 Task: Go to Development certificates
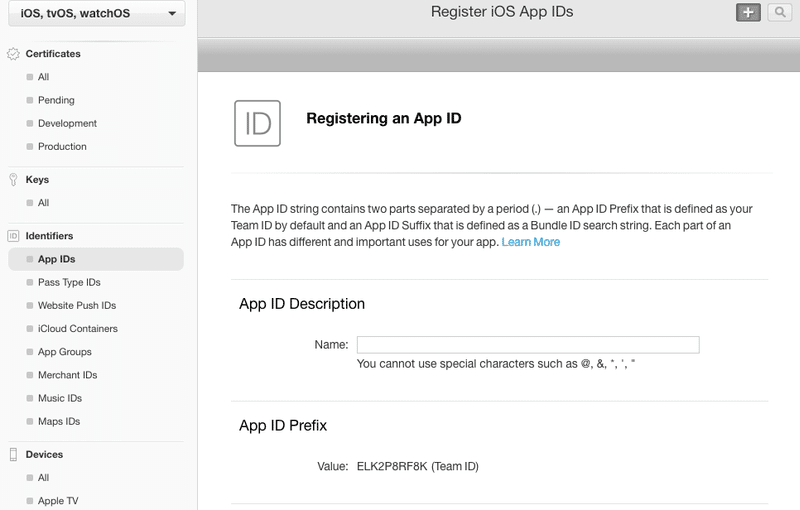point(67,124)
